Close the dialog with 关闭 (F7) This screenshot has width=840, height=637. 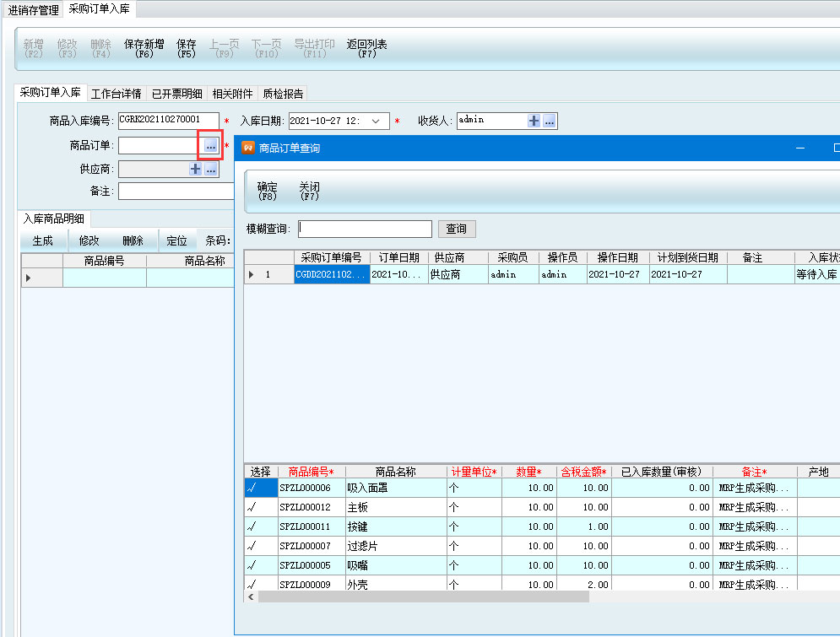(309, 191)
